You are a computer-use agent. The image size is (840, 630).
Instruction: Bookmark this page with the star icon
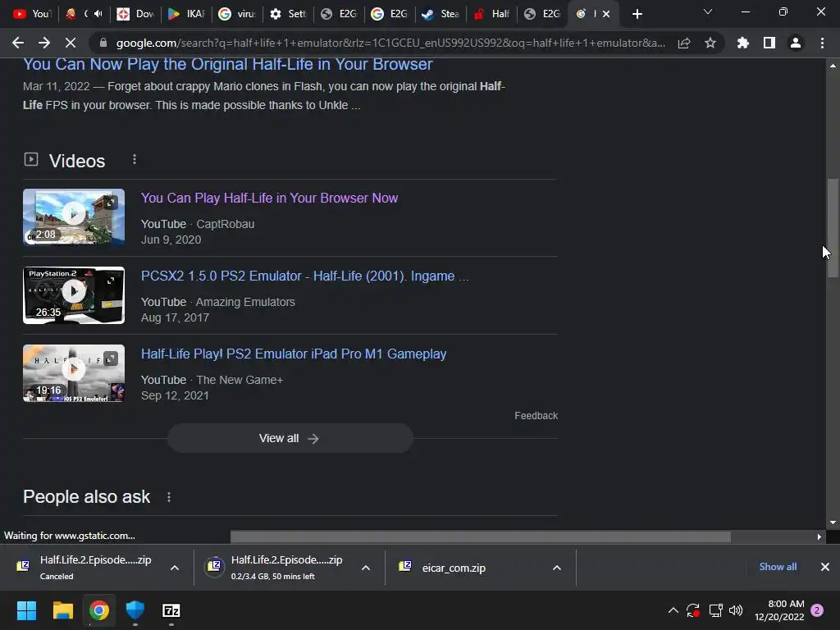710,43
